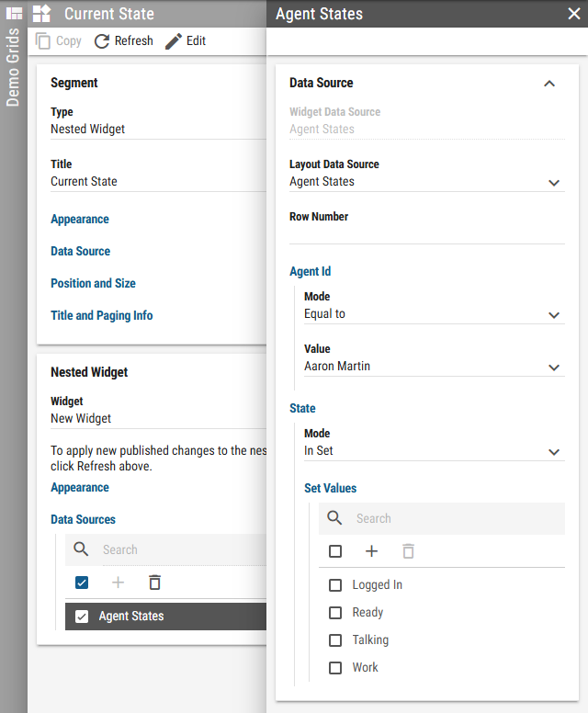The height and width of the screenshot is (713, 588).
Task: Click the Set Values search magnifier icon
Action: (335, 518)
